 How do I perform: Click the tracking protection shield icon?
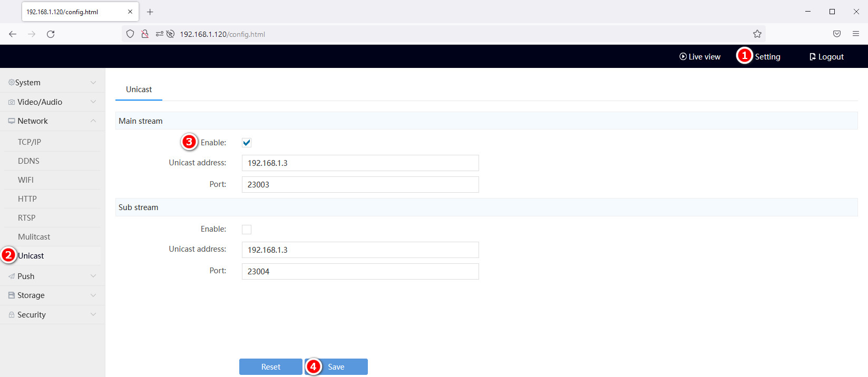(x=130, y=34)
